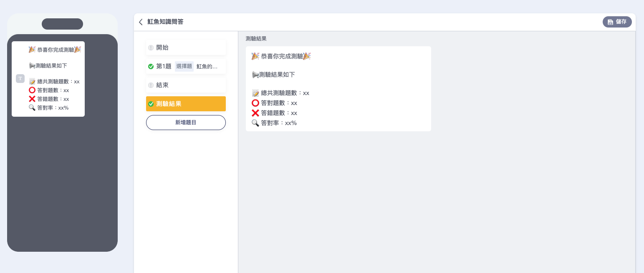Open the 第1題 question item
644x273 pixels.
click(x=164, y=66)
